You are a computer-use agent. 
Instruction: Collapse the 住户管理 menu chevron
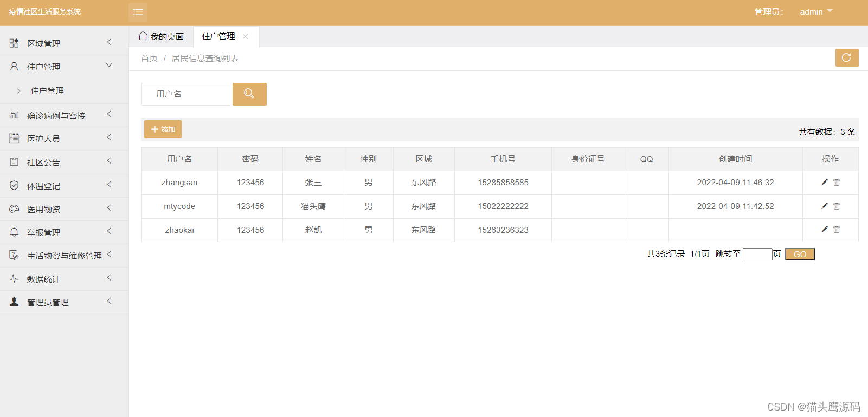[x=109, y=65]
